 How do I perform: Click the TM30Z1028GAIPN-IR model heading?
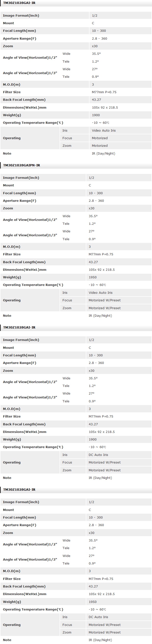click(x=22, y=165)
